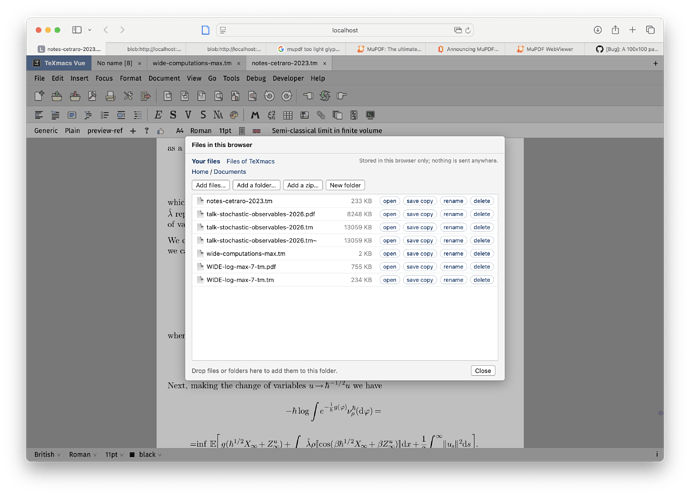Screen dimensions: 690x496
Task: Click the New document toolbar icon
Action: point(39,96)
